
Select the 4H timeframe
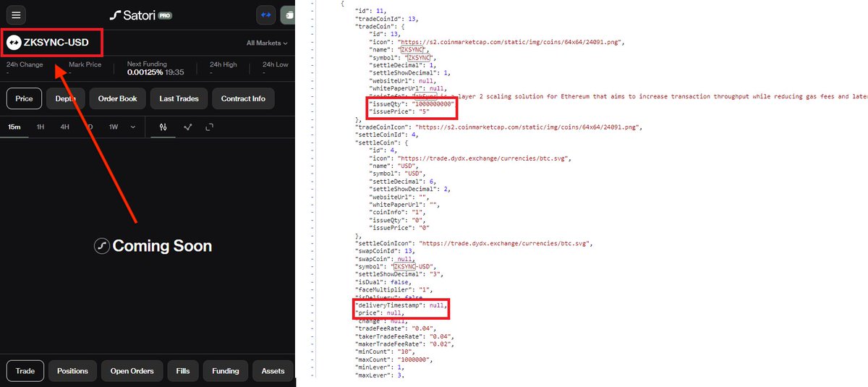pos(65,127)
